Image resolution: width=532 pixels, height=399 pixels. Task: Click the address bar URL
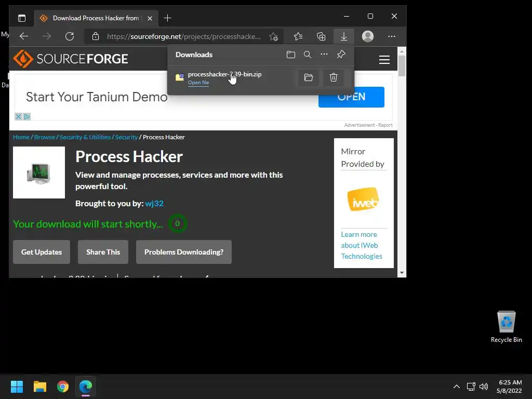tap(183, 36)
